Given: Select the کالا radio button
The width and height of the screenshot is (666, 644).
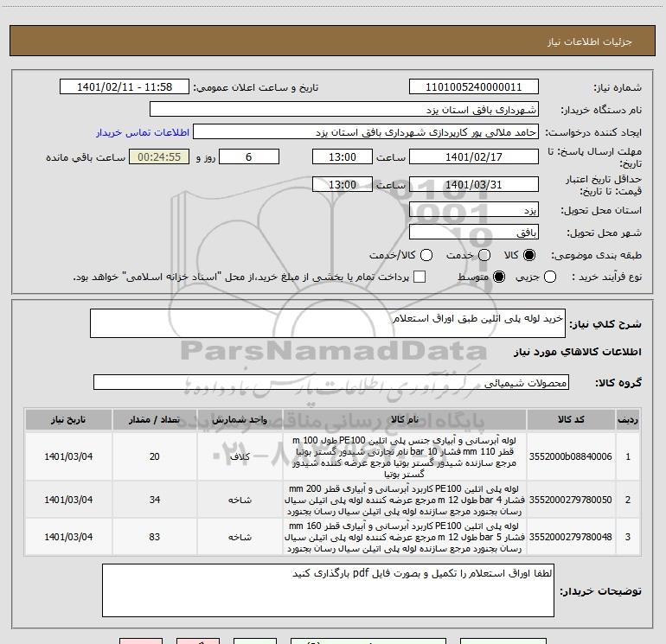Looking at the screenshot, I should point(529,255).
